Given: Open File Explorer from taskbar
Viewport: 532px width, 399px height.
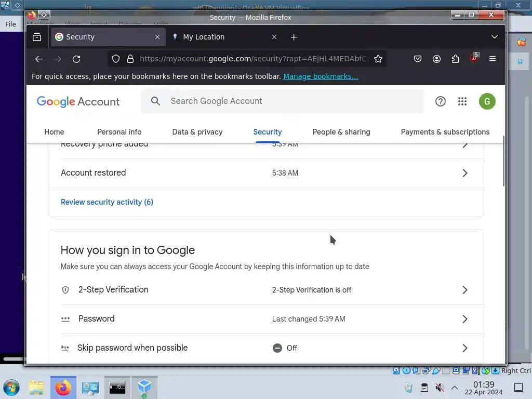Looking at the screenshot, I should tap(36, 388).
